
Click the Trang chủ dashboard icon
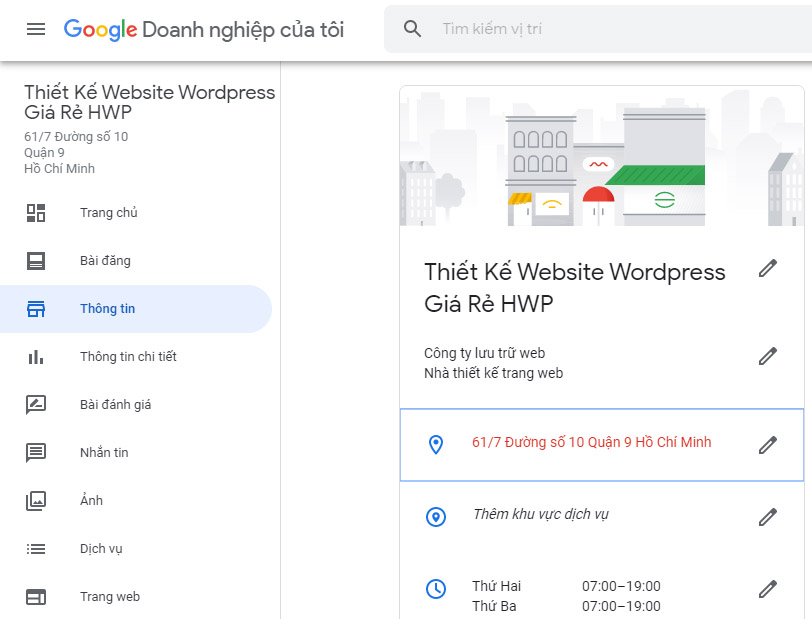coord(36,213)
